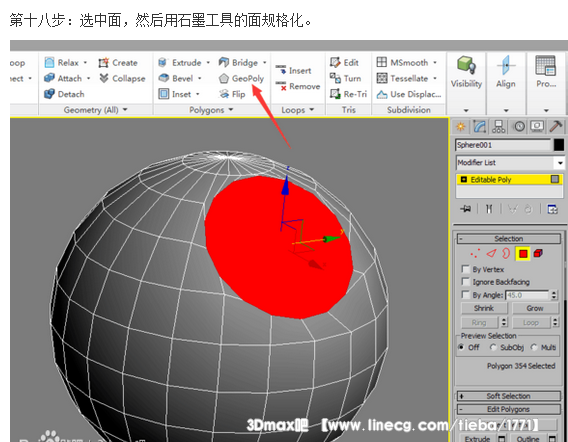Open the MSmooth options arrow
Viewport: 568px width, 442px height.
pyautogui.click(x=435, y=63)
